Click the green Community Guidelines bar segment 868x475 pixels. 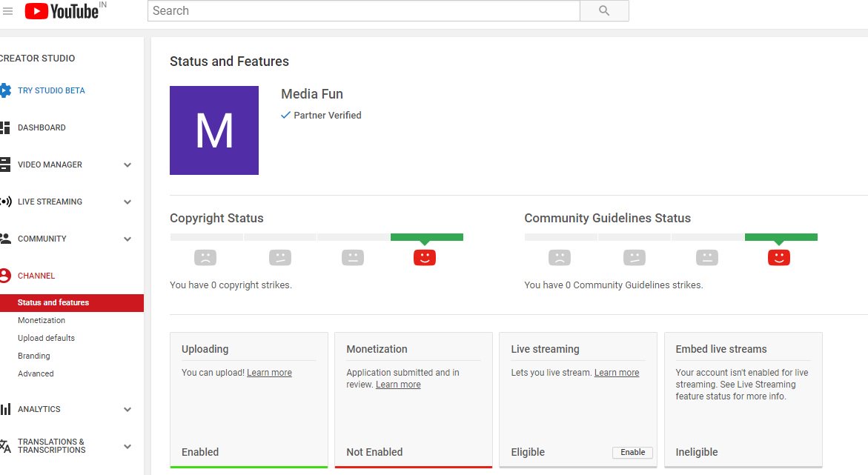pos(781,237)
